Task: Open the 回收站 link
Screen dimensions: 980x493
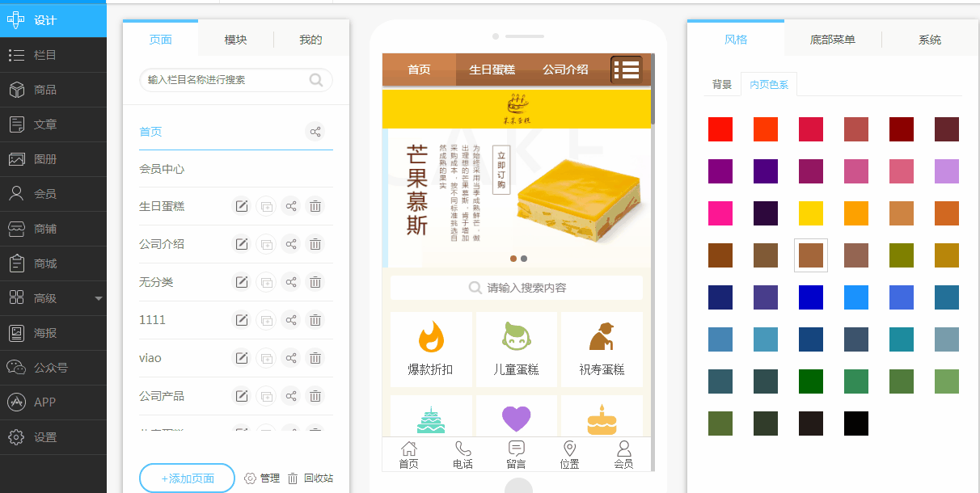Action: (310, 478)
